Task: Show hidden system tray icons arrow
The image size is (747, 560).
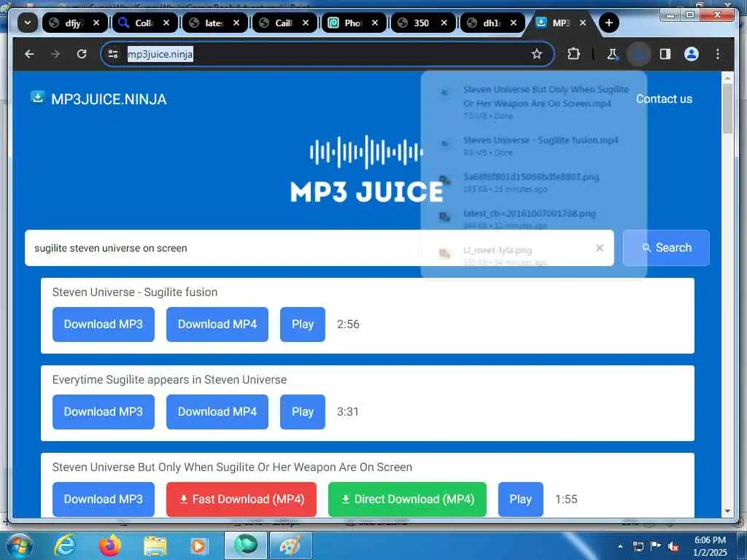Action: 620,546
